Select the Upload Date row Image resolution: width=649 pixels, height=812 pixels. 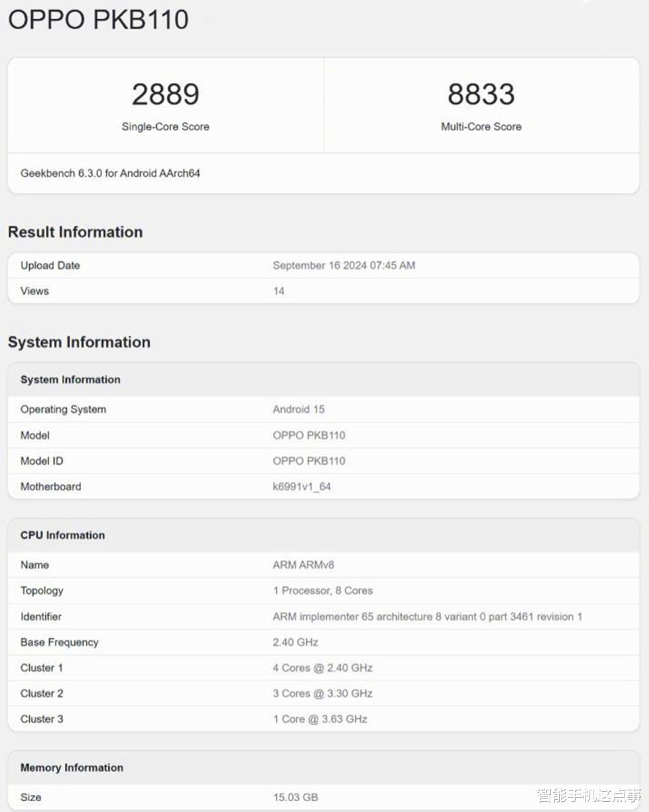pos(324,265)
